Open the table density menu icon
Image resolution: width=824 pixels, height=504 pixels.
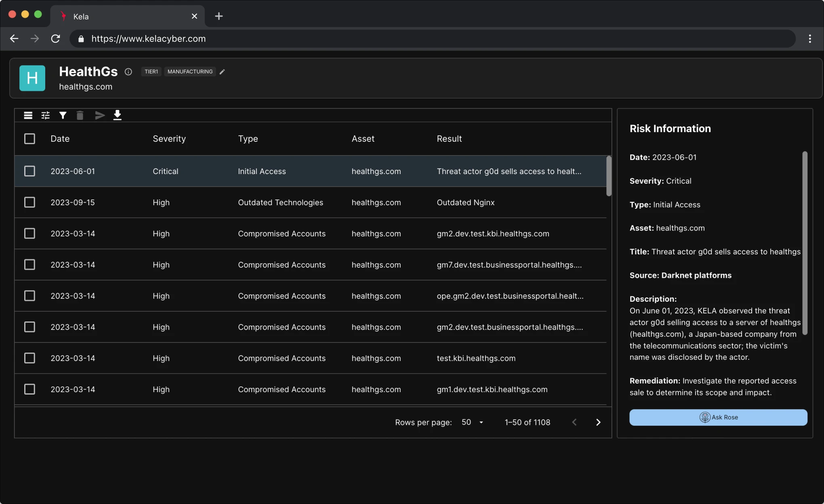[28, 115]
